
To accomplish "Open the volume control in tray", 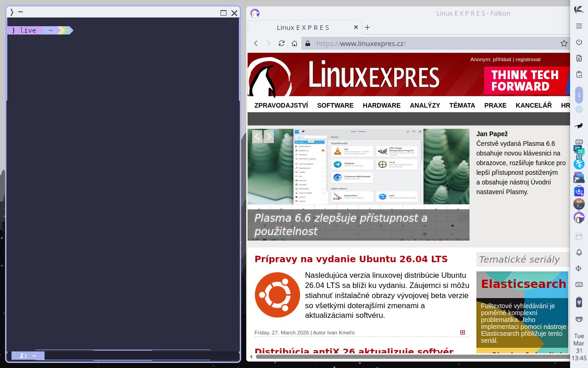I will click(x=579, y=269).
